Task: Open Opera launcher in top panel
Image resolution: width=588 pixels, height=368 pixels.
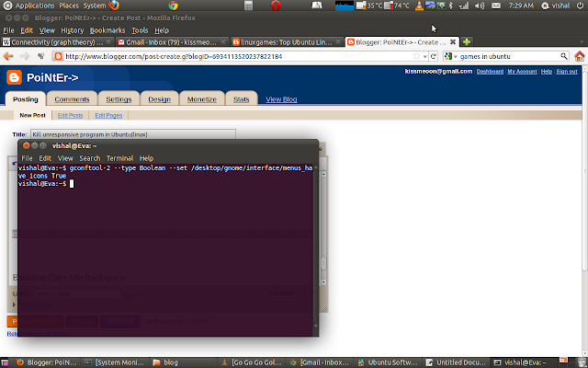Action: [276, 6]
